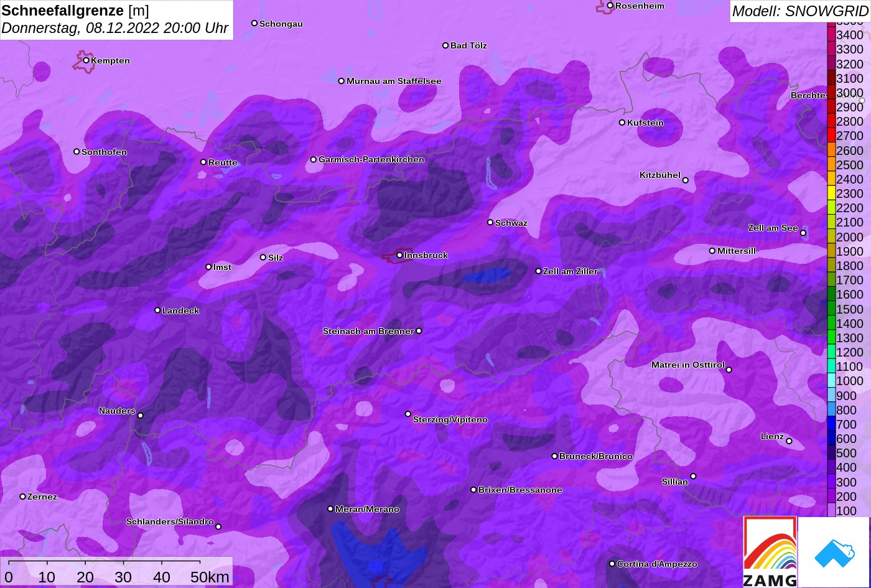Click the Kitzbühel marker circle

coord(686,180)
